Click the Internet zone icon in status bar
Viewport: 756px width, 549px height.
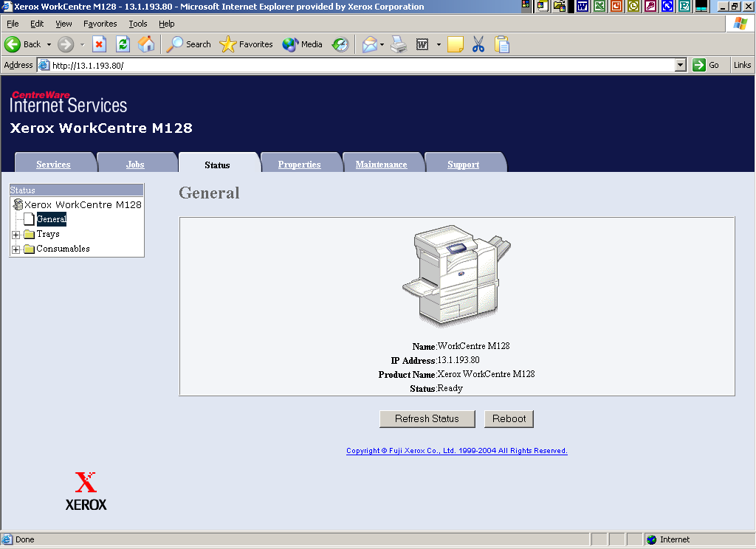point(652,539)
